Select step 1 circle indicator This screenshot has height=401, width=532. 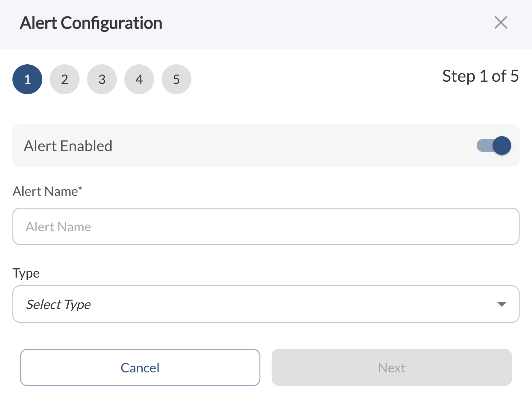pyautogui.click(x=27, y=79)
